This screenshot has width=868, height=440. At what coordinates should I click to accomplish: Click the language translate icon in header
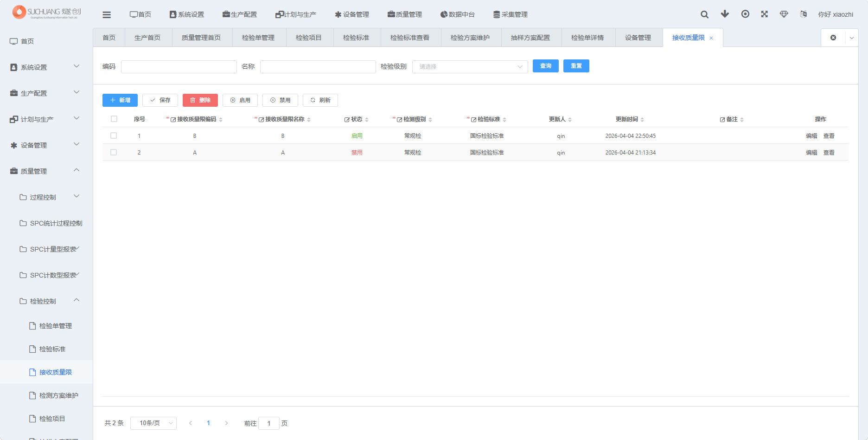click(804, 14)
